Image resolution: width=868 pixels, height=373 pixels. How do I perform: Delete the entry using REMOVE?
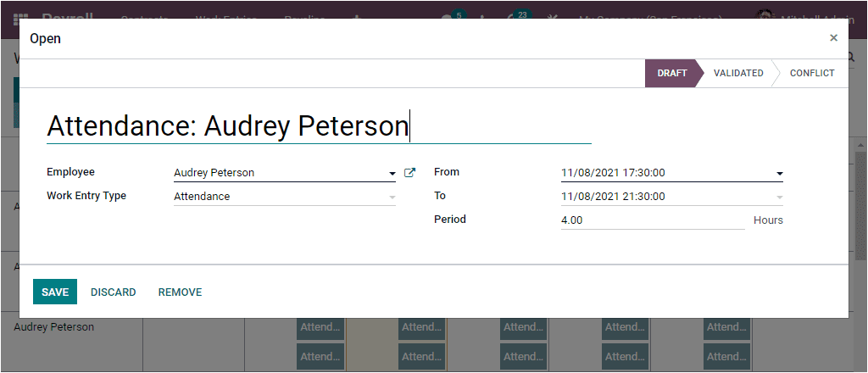pyautogui.click(x=180, y=292)
